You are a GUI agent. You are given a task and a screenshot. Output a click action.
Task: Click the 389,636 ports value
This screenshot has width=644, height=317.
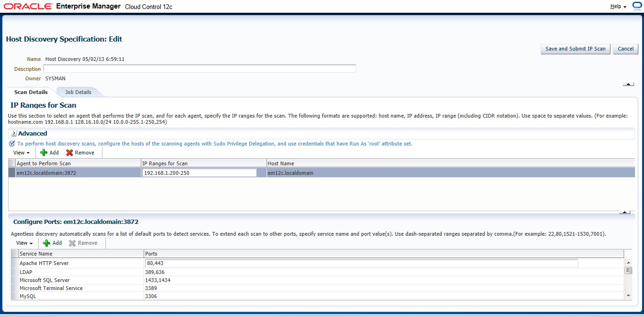coord(155,272)
